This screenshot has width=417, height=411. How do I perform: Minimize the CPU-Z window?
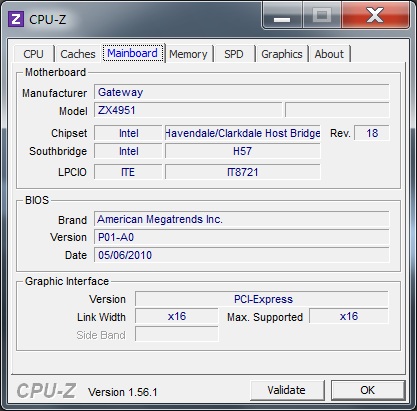[282, 16]
